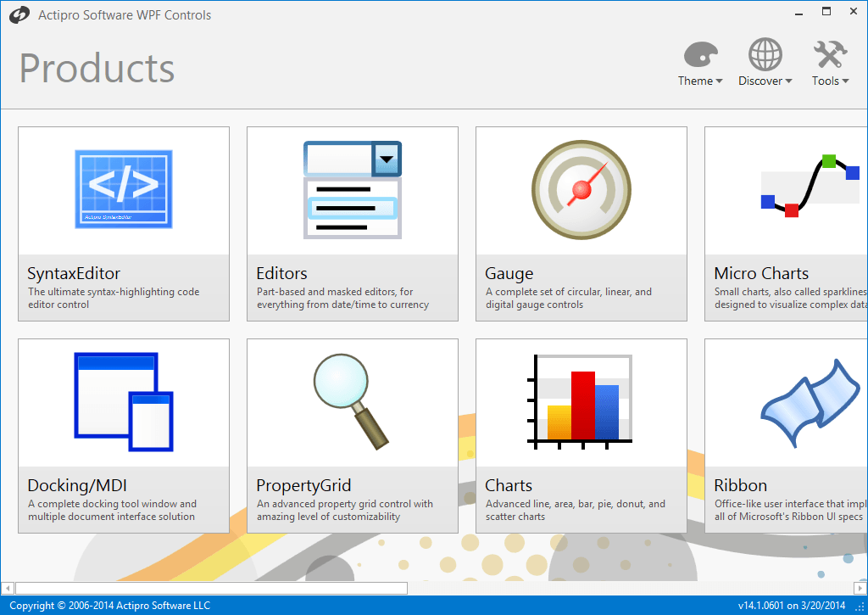Open the SyntaxEditor code icon
Viewport: 868px width, 615px height.
pos(124,189)
